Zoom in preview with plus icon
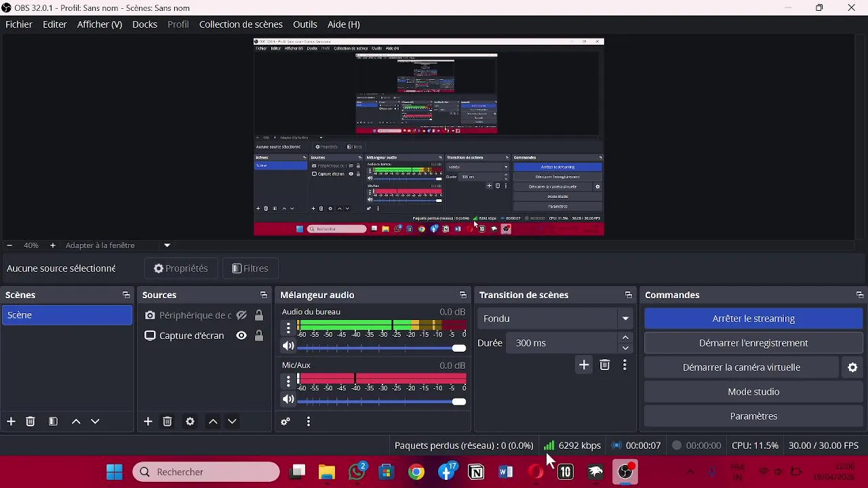This screenshot has width=868, height=488. pyautogui.click(x=52, y=245)
